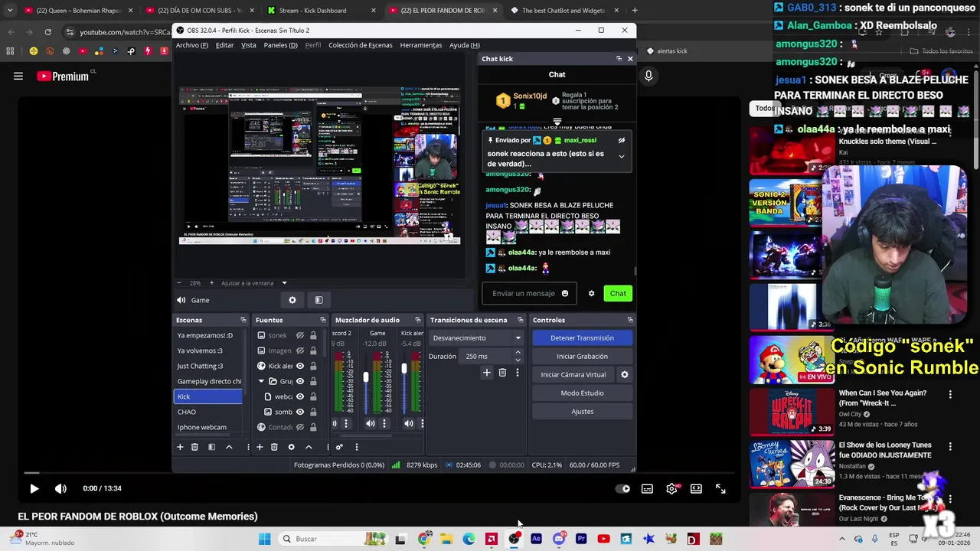Move selected scene up with arrow
Screen dimensions: 980x551
click(229, 447)
